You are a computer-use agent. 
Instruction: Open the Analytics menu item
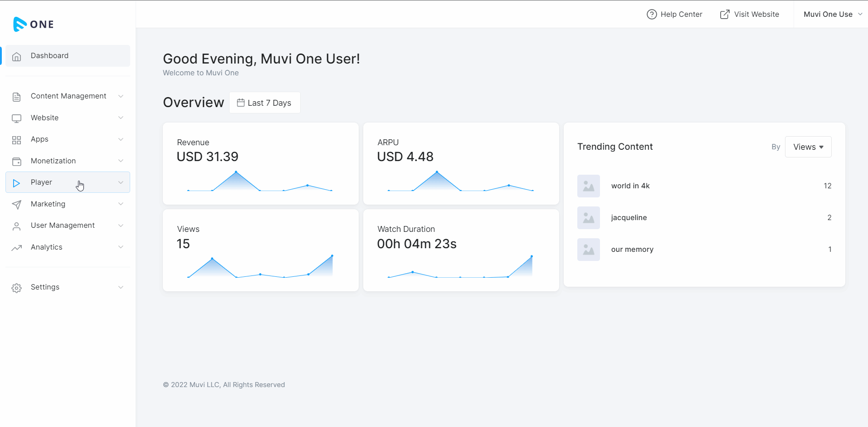[47, 247]
